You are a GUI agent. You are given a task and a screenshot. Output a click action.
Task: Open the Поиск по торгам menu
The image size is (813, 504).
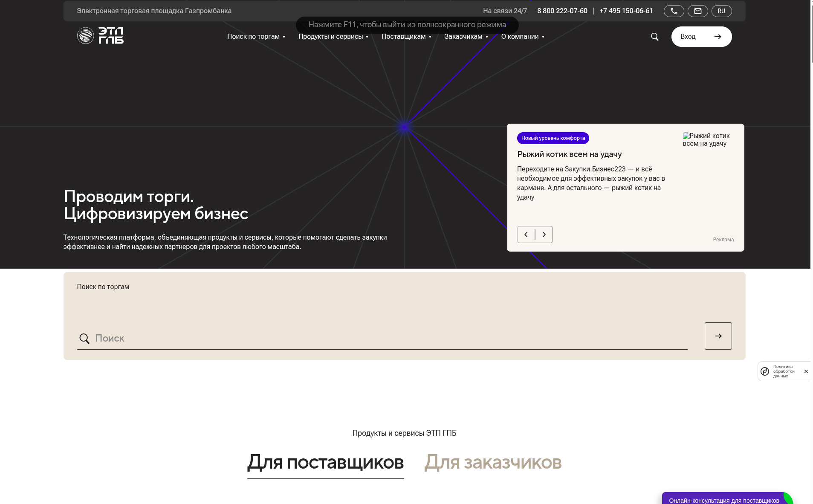click(256, 37)
